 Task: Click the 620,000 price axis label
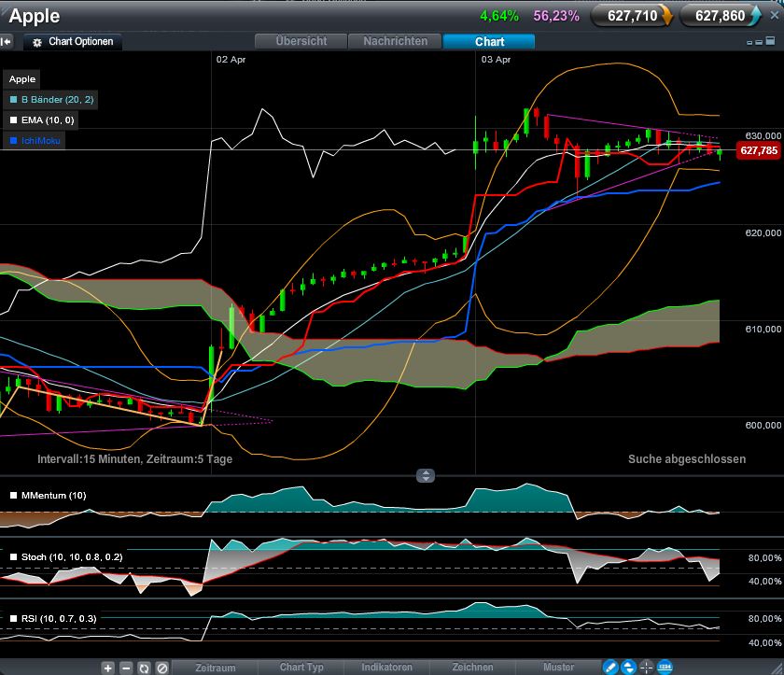tap(763, 233)
